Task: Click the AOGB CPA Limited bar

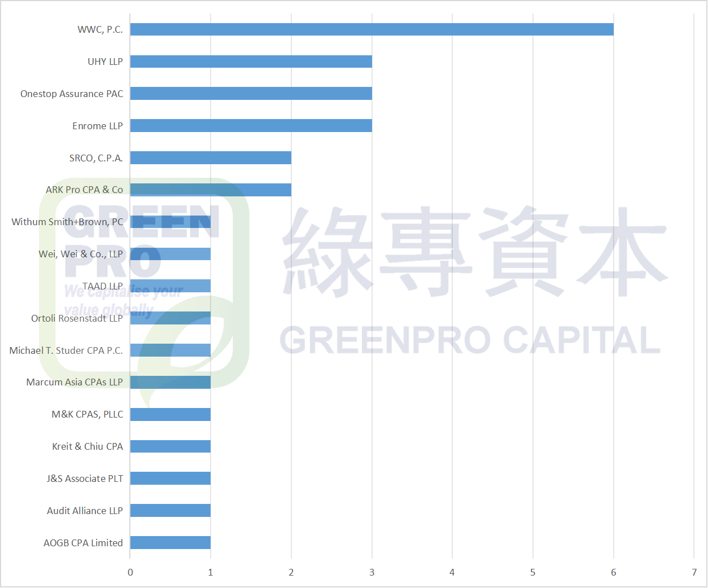Action: (169, 542)
